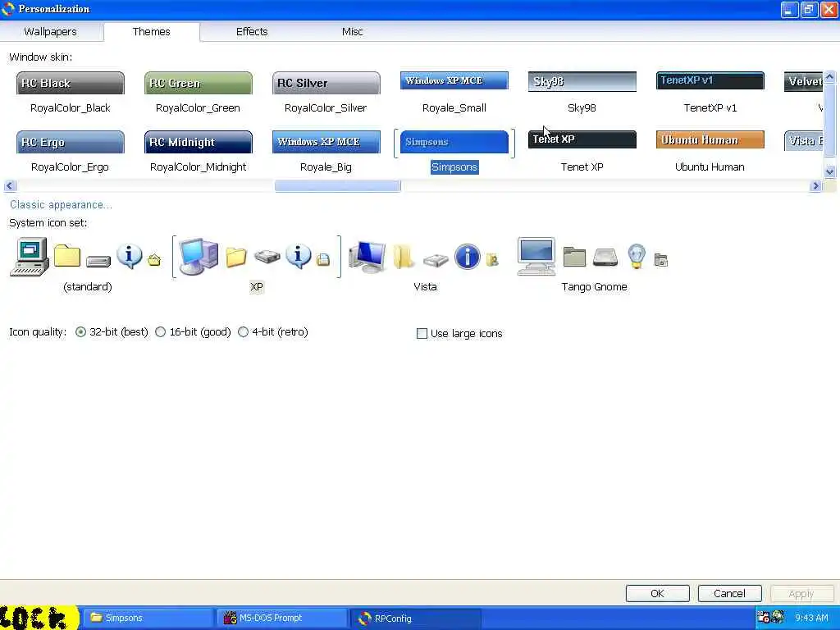Screen dimensions: 840x630
Task: Click the standard set info bubble icon
Action: (129, 256)
